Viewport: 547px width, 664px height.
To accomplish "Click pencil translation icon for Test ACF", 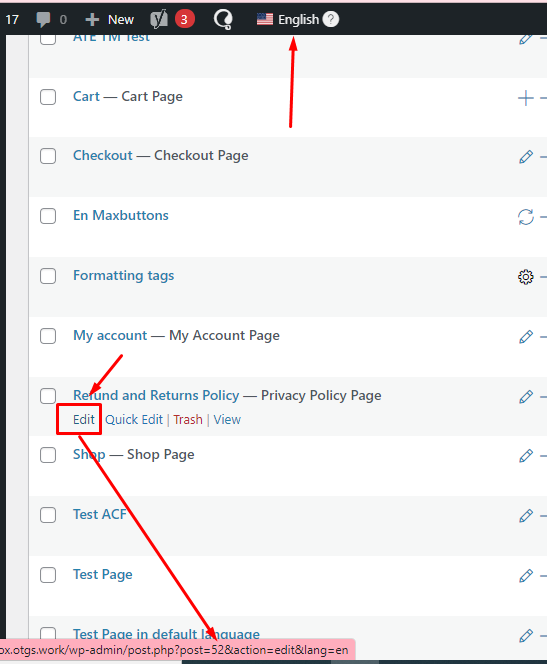I will pyautogui.click(x=525, y=516).
